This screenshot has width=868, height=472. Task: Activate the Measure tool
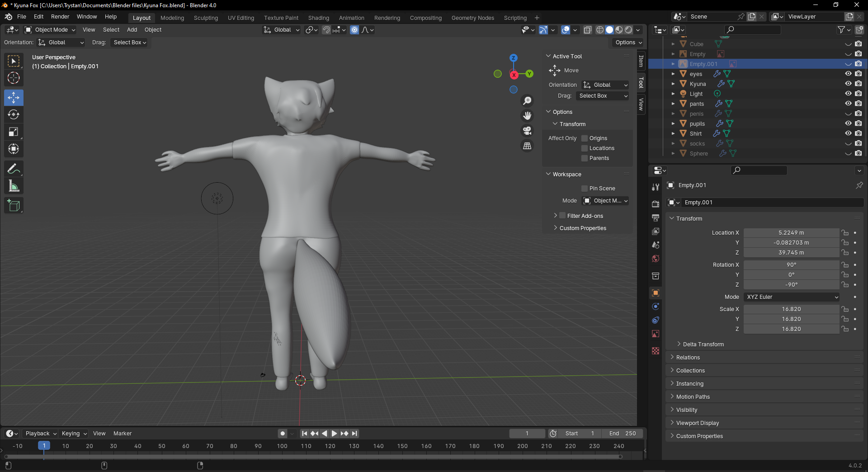14,186
